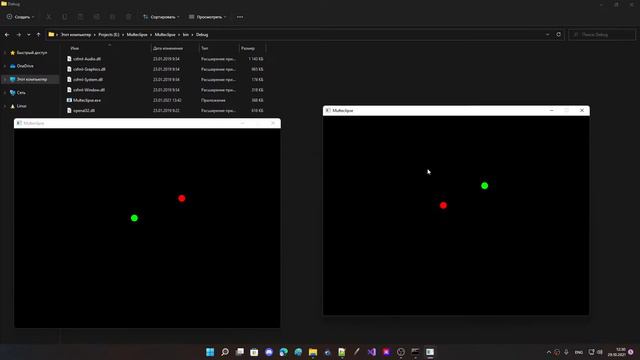The width and height of the screenshot is (640, 360).
Task: Expand the Сеть tree node
Action: click(x=5, y=93)
